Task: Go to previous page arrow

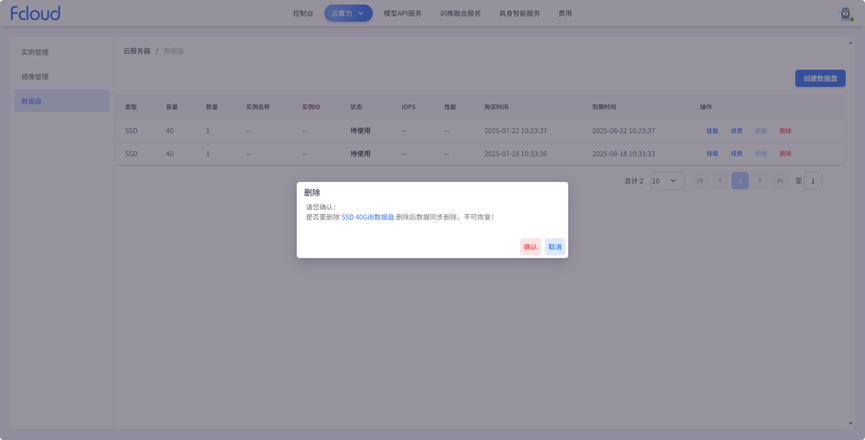Action: 720,180
